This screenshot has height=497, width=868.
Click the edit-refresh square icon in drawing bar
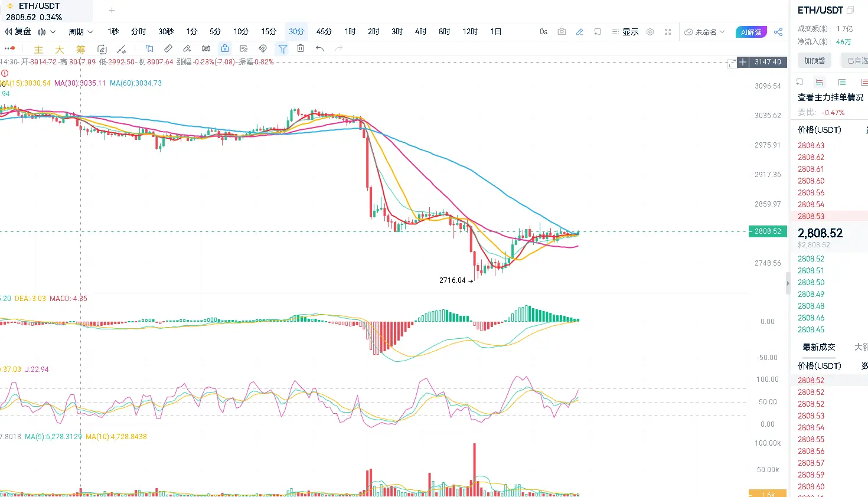click(x=102, y=49)
